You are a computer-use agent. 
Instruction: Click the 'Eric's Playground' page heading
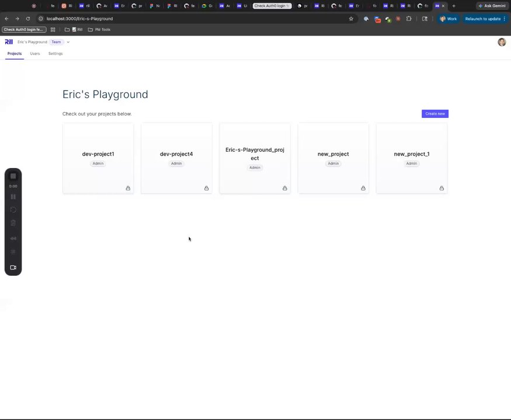[x=105, y=94]
